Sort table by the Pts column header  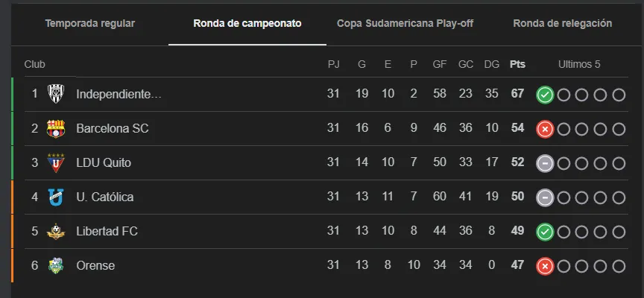coord(517,64)
